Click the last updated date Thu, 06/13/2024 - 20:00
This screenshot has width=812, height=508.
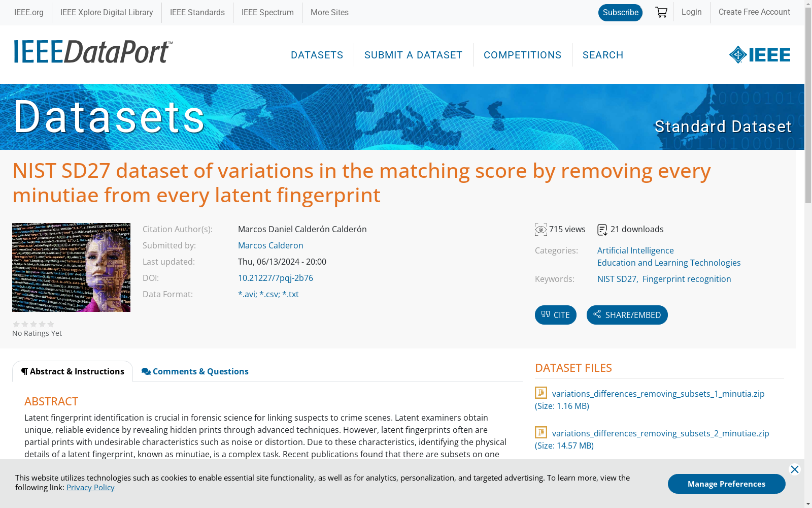point(282,262)
